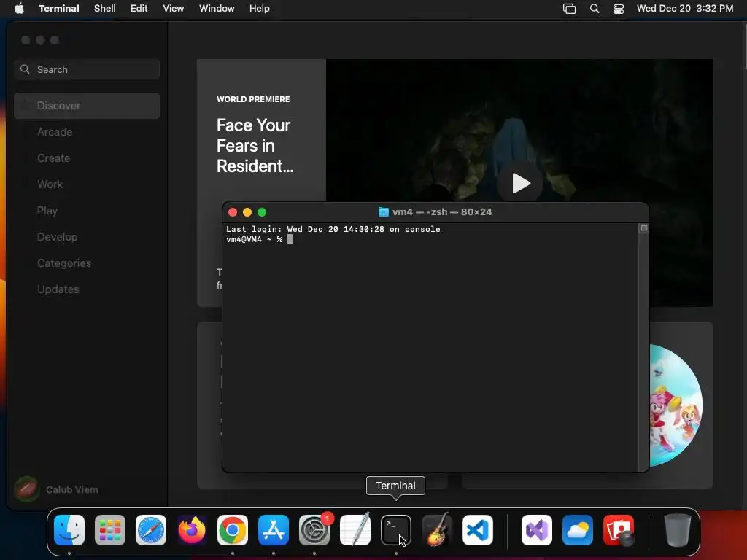Switch to App Store in Dock

274,530
